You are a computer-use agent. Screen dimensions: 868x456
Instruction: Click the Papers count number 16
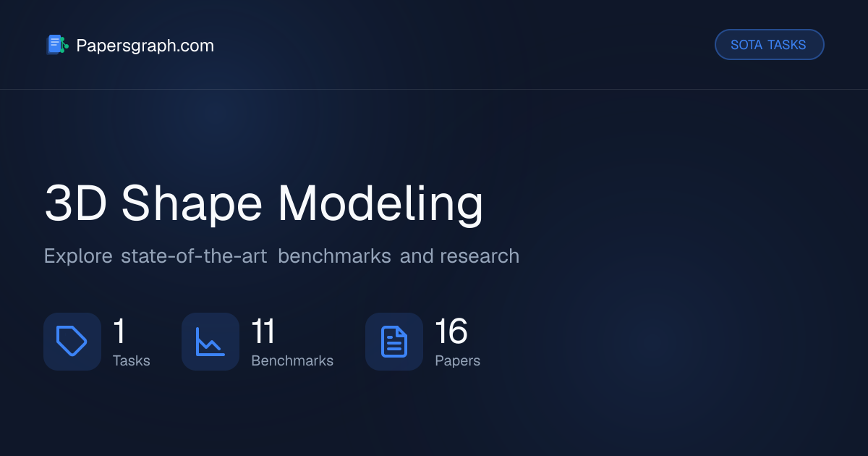coord(451,332)
